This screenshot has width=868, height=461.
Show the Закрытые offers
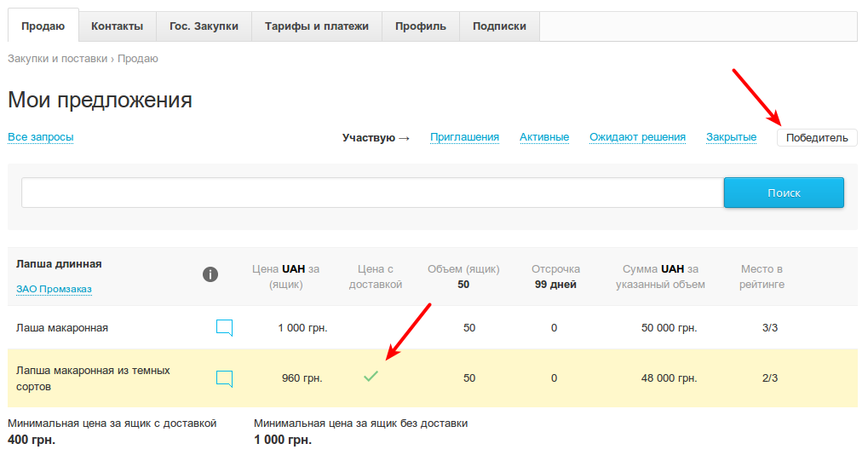point(731,137)
